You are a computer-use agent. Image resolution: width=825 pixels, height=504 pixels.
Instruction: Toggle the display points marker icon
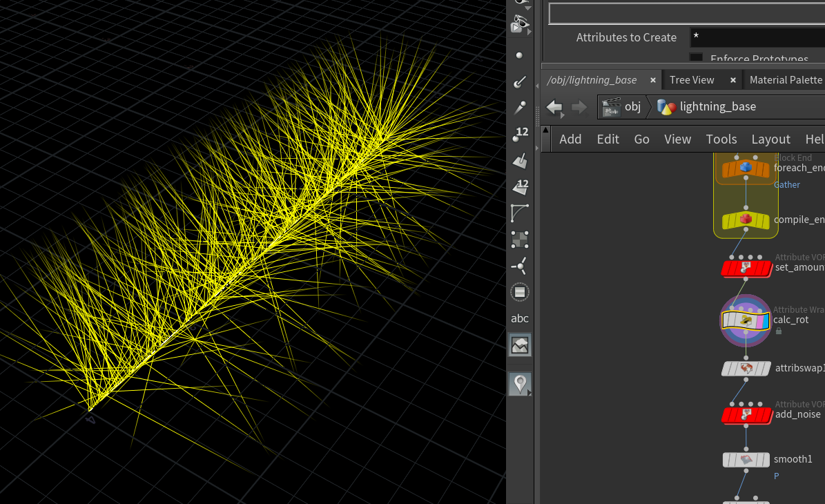tap(519, 55)
